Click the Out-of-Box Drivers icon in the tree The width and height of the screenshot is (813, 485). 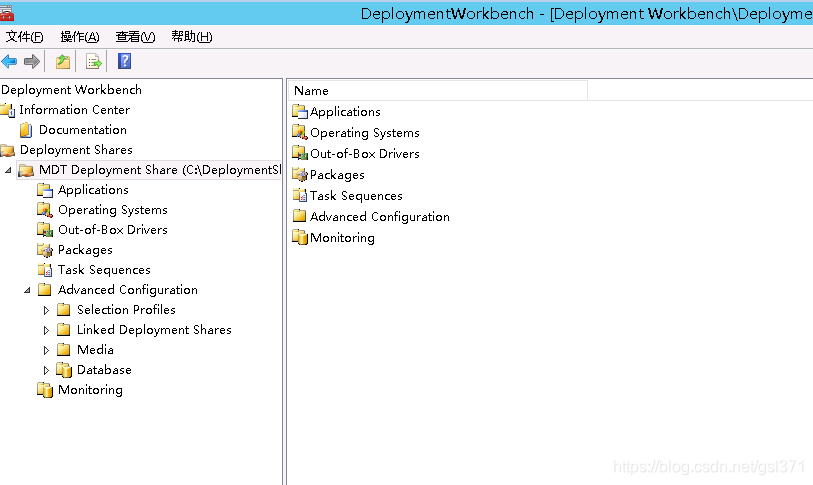pyautogui.click(x=45, y=230)
